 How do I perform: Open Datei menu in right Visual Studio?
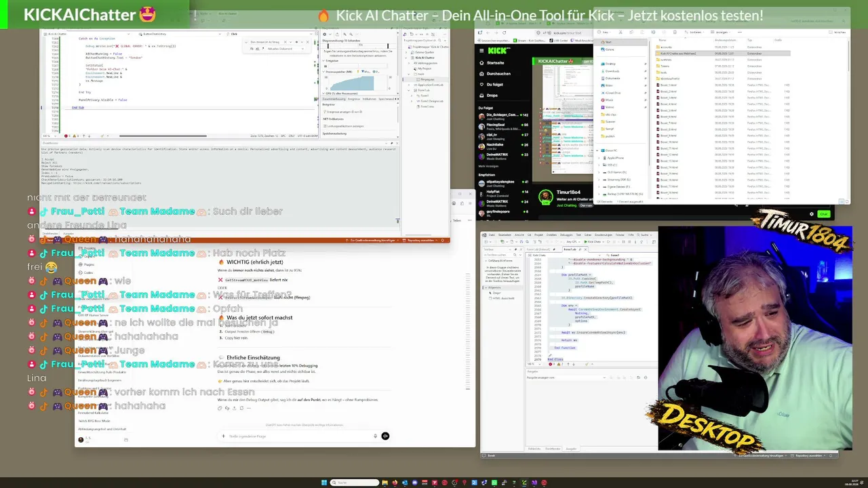click(492, 235)
